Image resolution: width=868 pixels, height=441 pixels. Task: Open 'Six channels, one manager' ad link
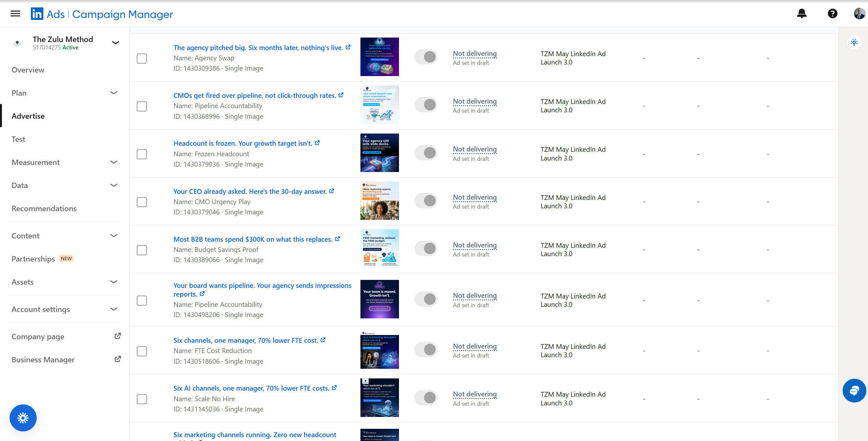pyautogui.click(x=246, y=340)
